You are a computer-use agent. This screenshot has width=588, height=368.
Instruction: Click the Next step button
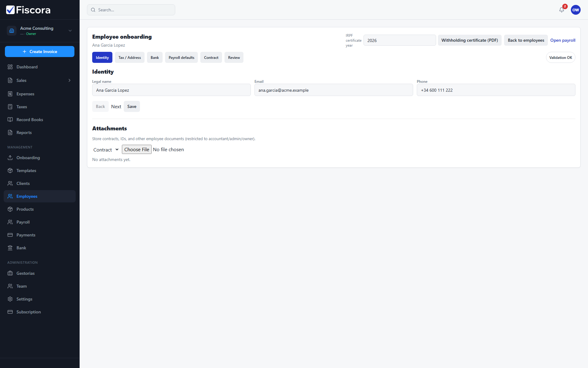(x=116, y=106)
